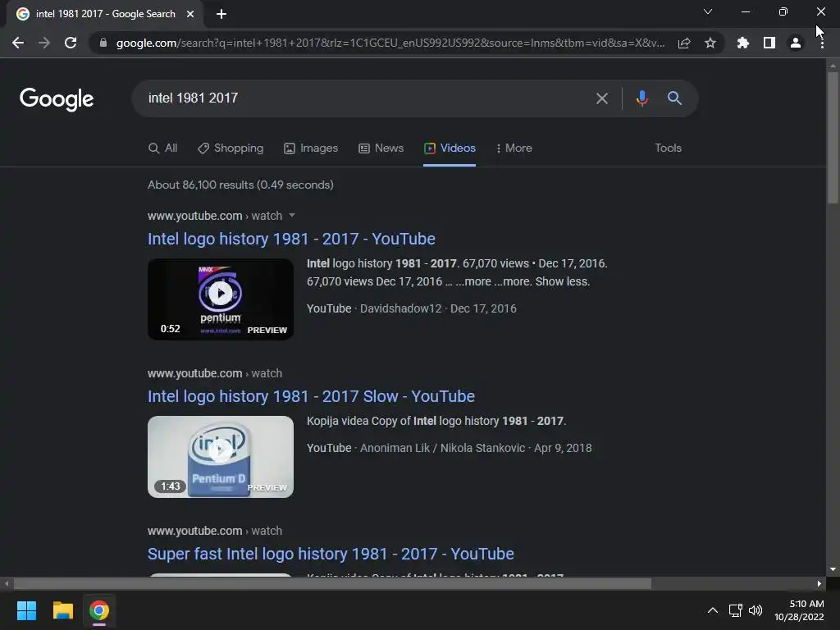Expand the first result's URL dropdown arrow
This screenshot has width=840, height=630.
point(292,216)
